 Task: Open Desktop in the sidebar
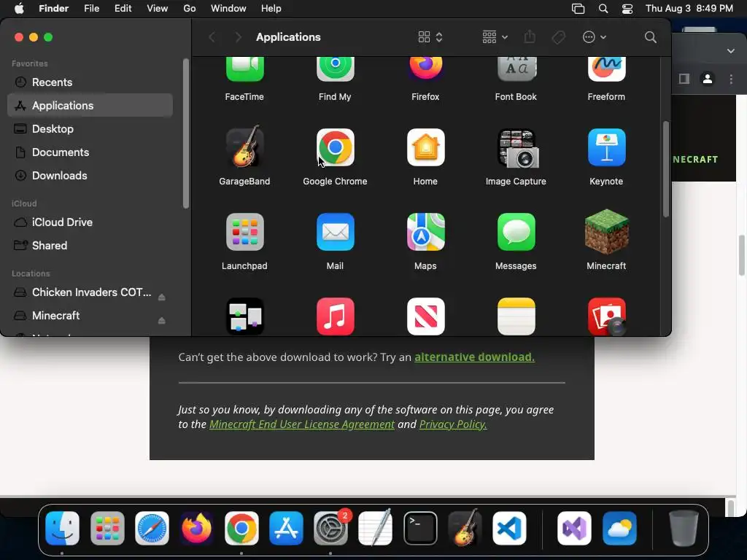(x=90, y=128)
